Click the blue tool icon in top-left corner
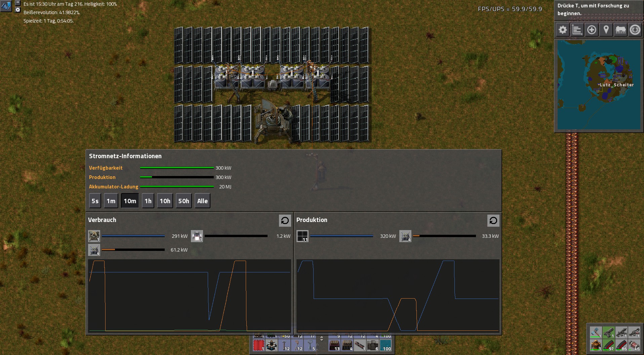 (6, 6)
